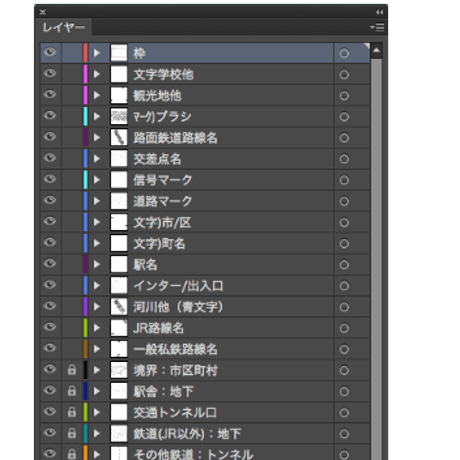Select the 交通トンネル口 layer name
The image size is (460, 460).
[x=175, y=413]
